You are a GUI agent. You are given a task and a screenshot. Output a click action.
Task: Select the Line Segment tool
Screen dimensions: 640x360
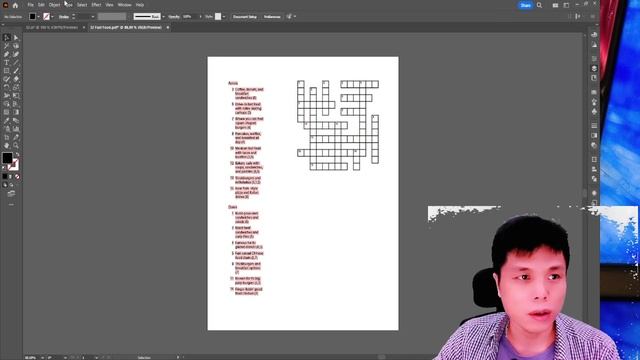(x=16, y=62)
